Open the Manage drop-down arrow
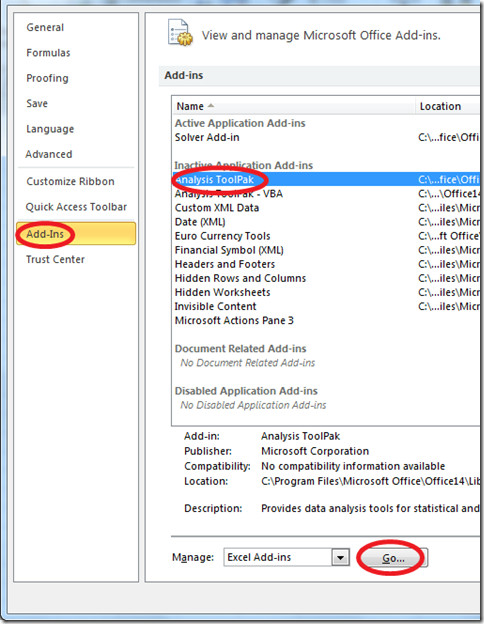This screenshot has width=484, height=624. click(341, 558)
